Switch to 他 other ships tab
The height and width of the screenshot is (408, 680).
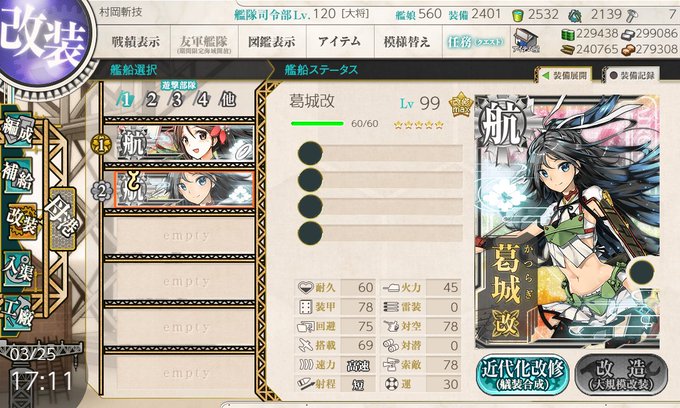(x=228, y=100)
